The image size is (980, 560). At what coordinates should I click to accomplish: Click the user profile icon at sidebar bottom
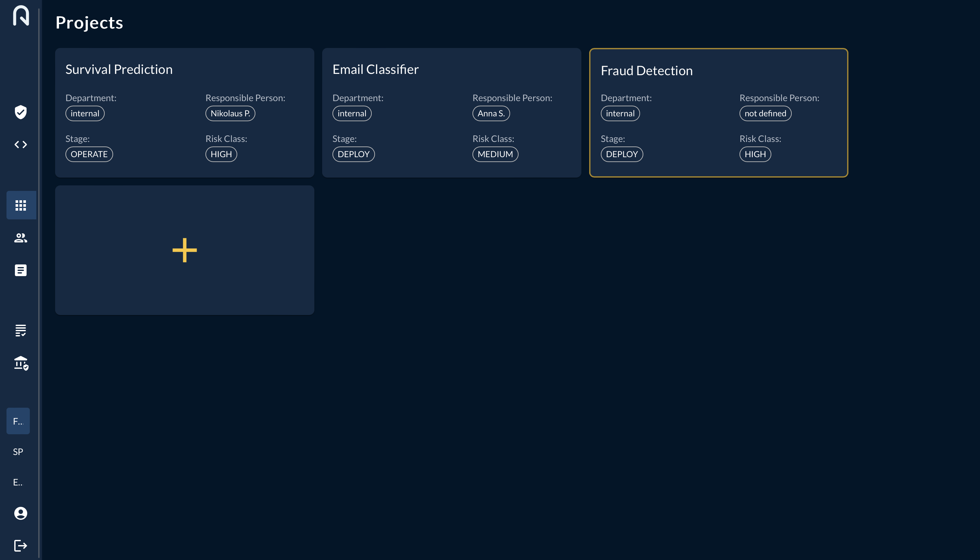(x=20, y=513)
